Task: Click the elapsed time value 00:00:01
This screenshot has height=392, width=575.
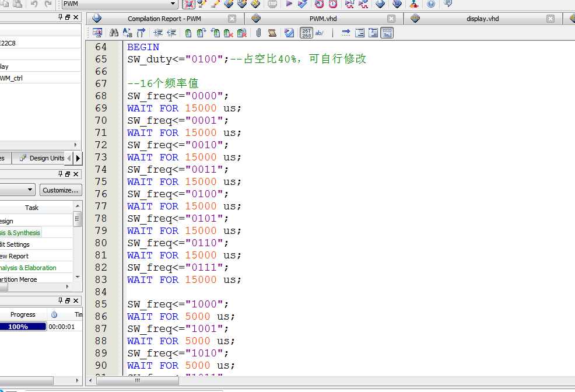Action: (62, 326)
